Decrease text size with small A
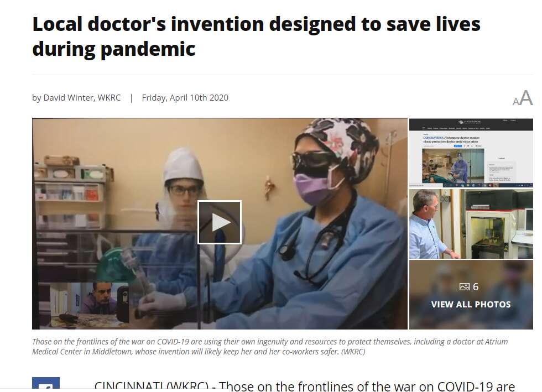 coord(515,101)
